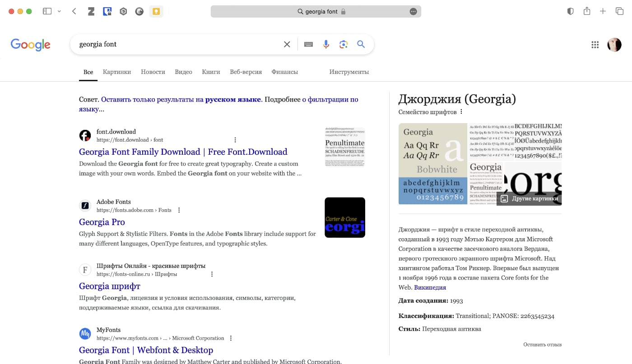Show the tab overview
Screen dimensions: 632x364
(x=619, y=11)
